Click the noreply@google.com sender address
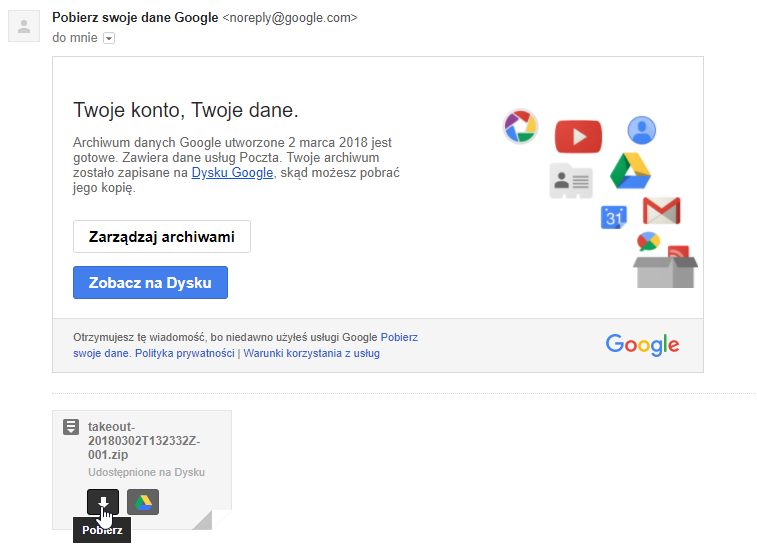757x550 pixels. click(x=290, y=18)
